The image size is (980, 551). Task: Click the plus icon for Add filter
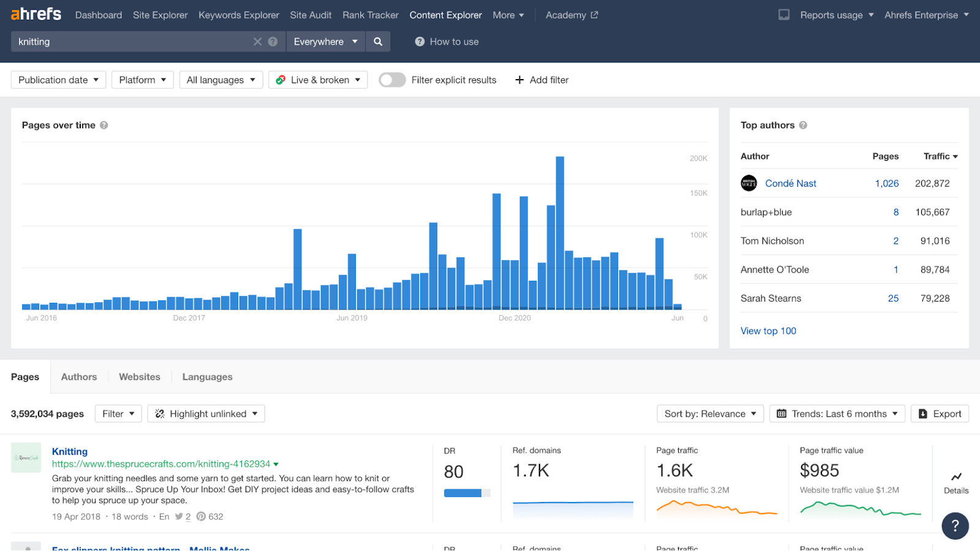[519, 80]
